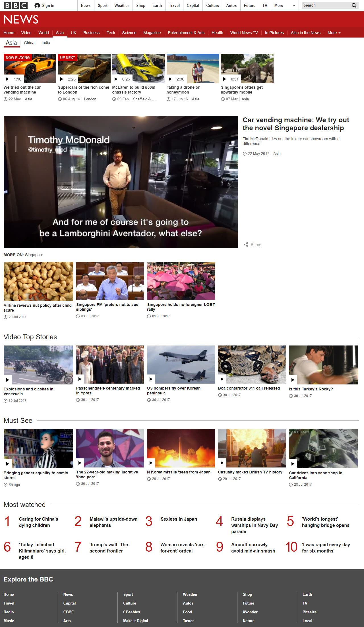Play the Singapore's otters video

point(247,69)
